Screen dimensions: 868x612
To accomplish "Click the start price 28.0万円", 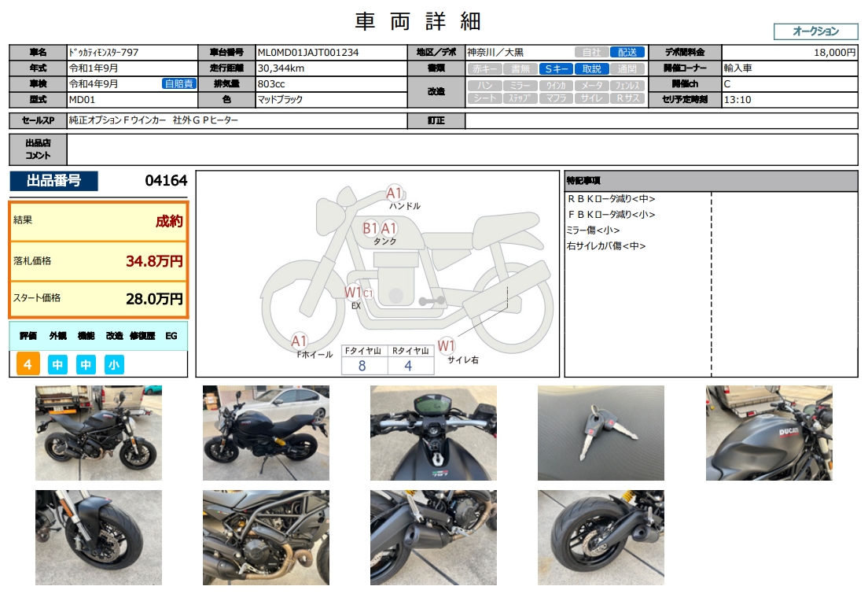I will pos(154,299).
